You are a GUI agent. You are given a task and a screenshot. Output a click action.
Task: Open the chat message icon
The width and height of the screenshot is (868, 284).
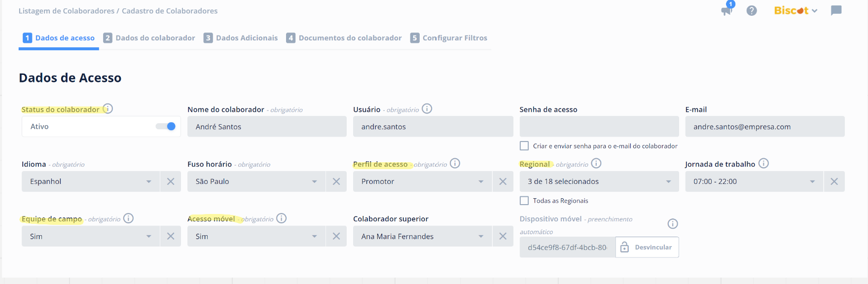tap(836, 10)
